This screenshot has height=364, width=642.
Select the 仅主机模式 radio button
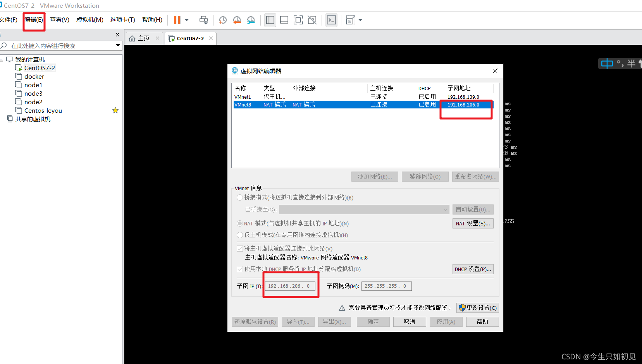pos(240,235)
